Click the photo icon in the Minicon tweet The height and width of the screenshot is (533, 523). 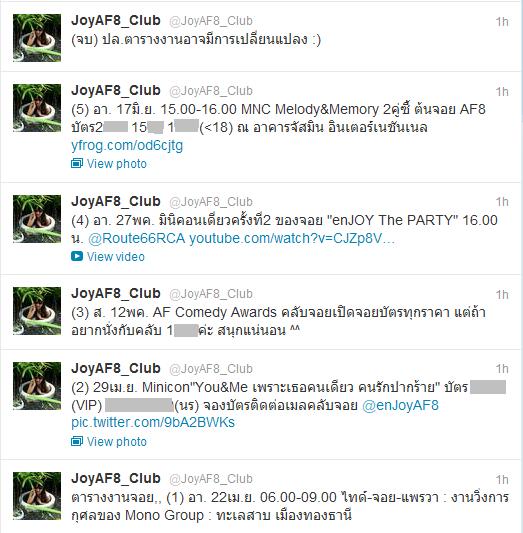point(77,441)
